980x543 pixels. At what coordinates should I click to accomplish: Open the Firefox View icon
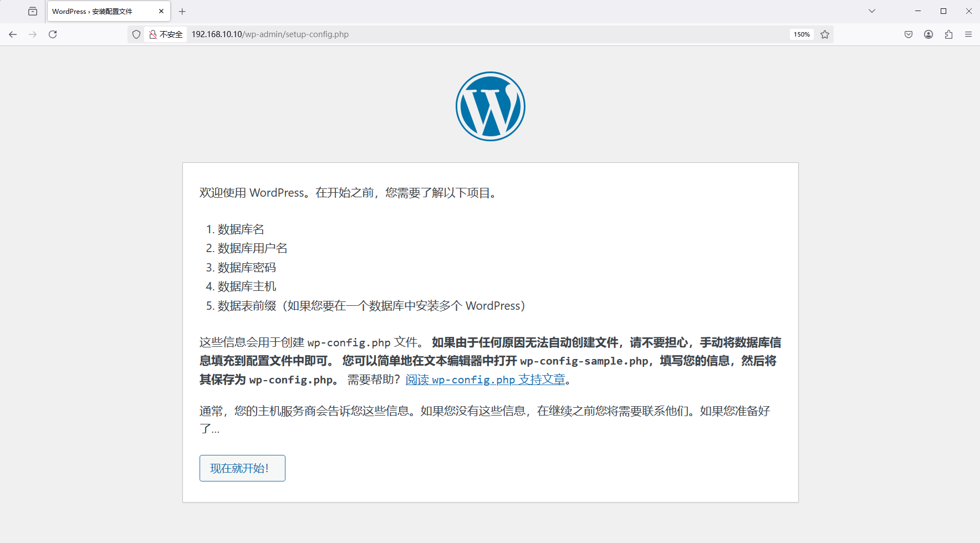(x=33, y=11)
